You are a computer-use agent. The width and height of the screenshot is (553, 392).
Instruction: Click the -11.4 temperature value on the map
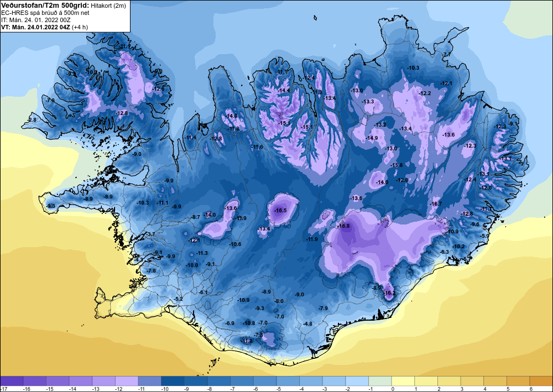pos(190,138)
